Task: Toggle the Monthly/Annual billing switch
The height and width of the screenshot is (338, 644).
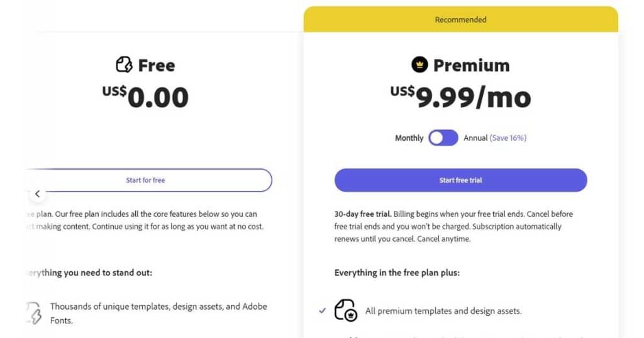Action: coord(443,138)
